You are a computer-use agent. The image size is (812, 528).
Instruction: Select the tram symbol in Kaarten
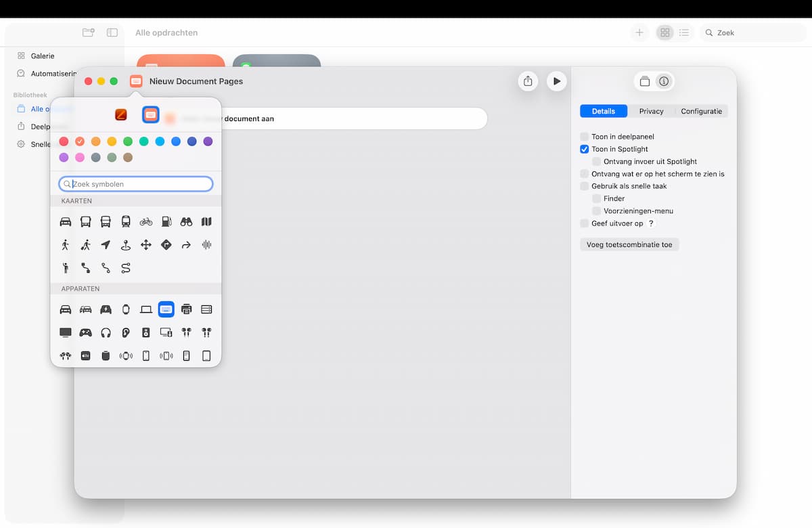pos(126,221)
